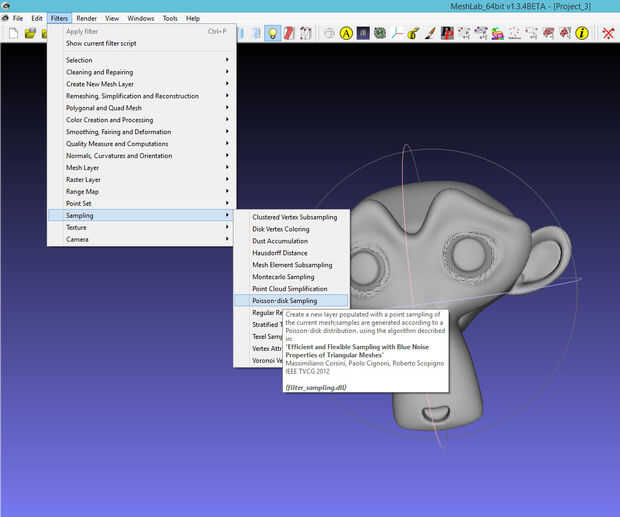Open the Render menu

87,18
